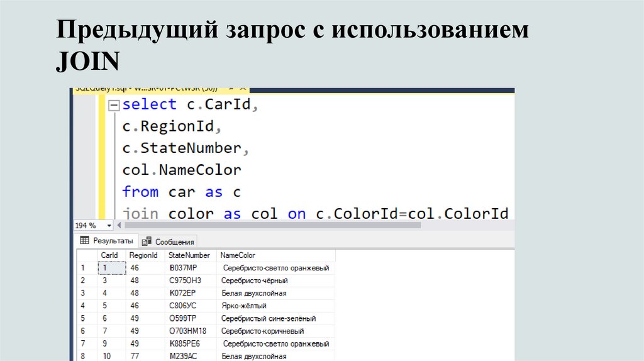Switch to the Сообщения tab
The image size is (644, 361).
tap(168, 242)
